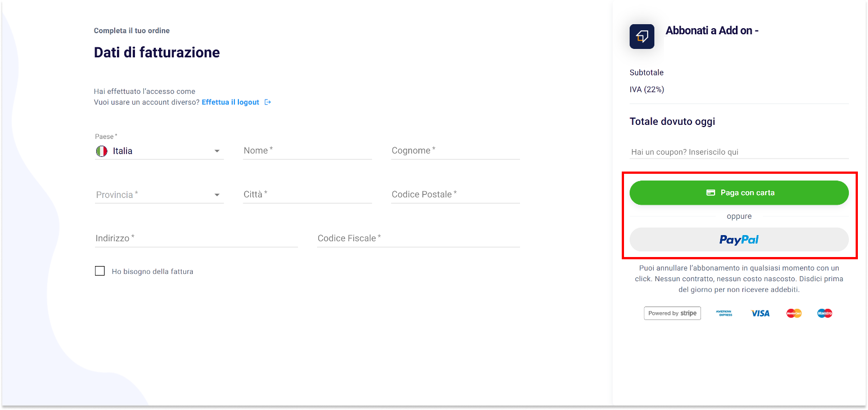Check the Ho bisogno della fattura checkbox
868x410 pixels.
click(x=100, y=271)
